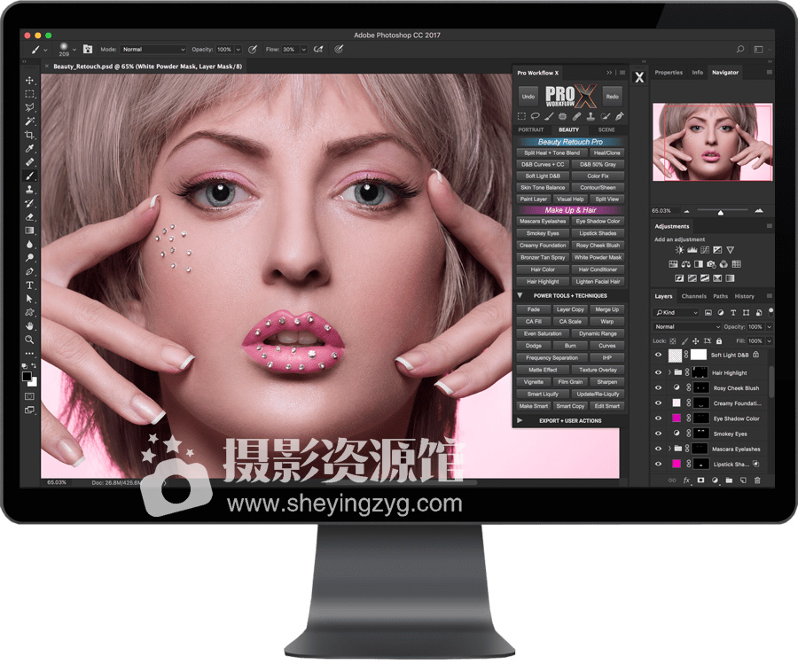Pick the Eyedropper tool

29,149
